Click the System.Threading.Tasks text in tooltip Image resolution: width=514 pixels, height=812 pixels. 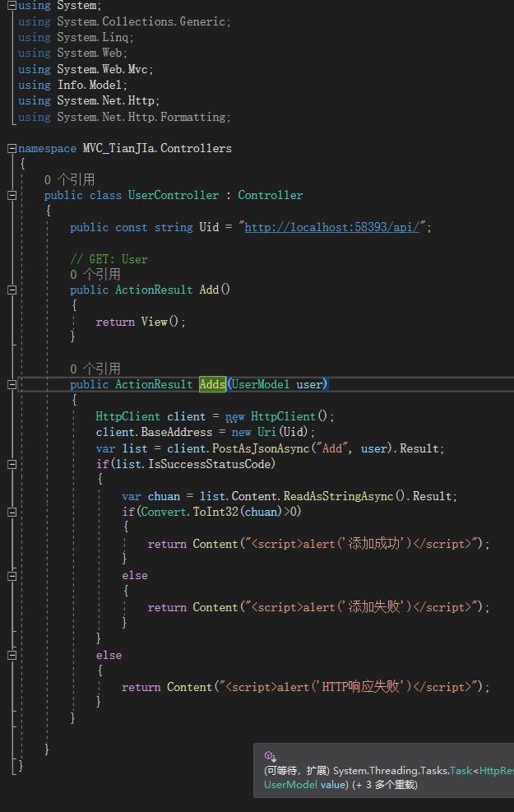click(391, 771)
